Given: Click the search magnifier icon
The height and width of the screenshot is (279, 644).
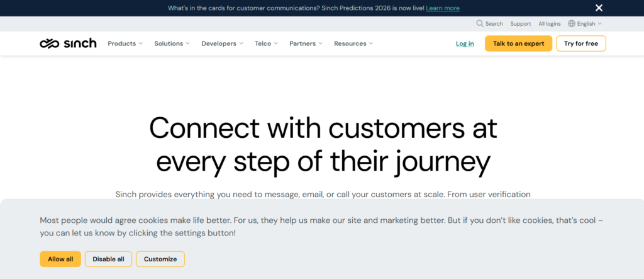Looking at the screenshot, I should pos(480,24).
